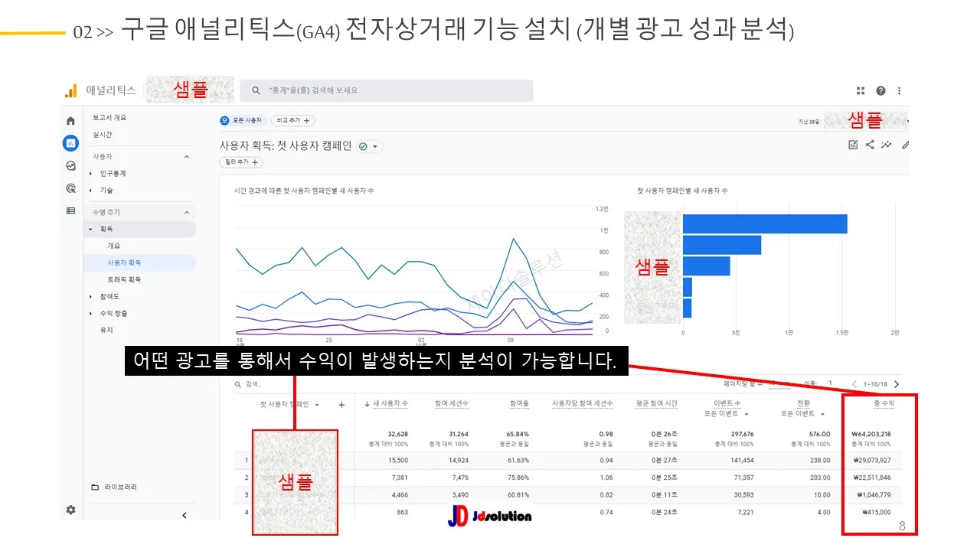Open the Advertising icon in left rail

click(70, 188)
